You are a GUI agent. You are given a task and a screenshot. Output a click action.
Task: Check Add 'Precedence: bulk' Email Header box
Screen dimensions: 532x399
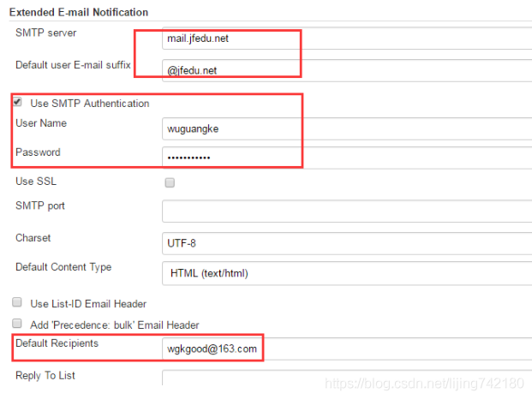click(x=17, y=325)
